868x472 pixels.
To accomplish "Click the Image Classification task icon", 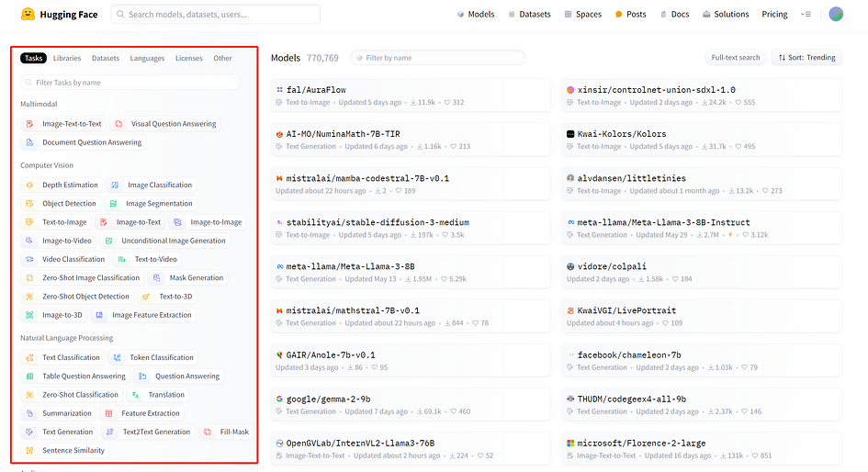I will pos(115,185).
